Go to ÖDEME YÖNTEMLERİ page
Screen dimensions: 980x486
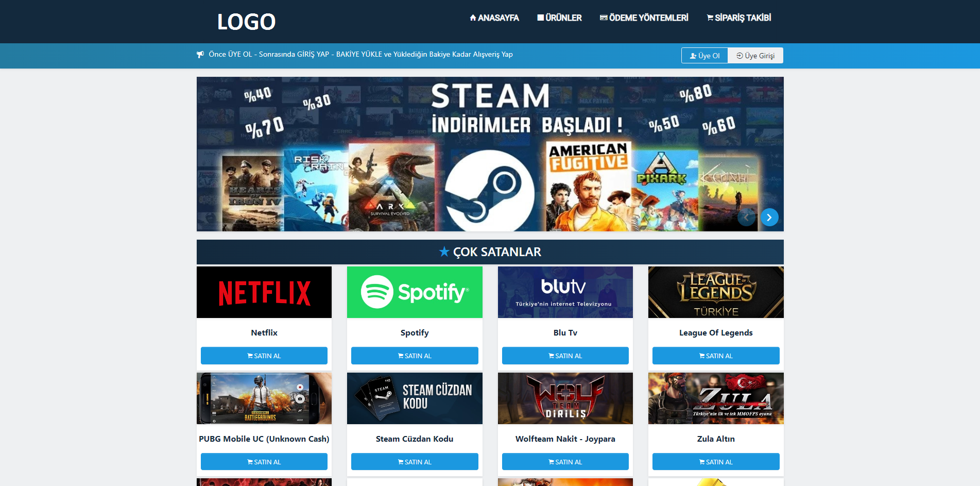tap(644, 18)
